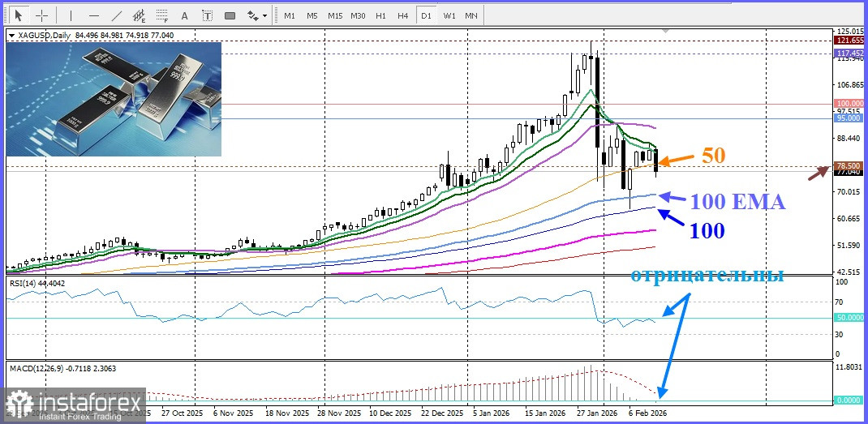Switch chart to M30 timeframe

coord(359,15)
